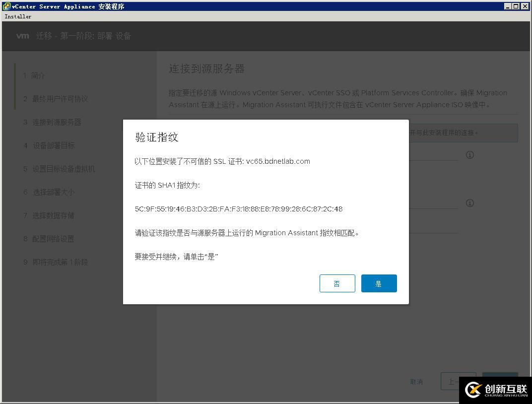Viewport: 532px width, 404px height.
Task: Select step 1 简介 in sidebar
Action: (x=34, y=75)
